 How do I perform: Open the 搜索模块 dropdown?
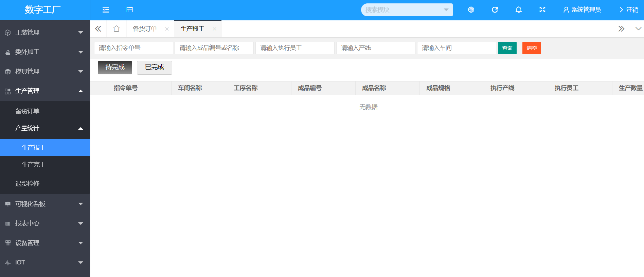[x=407, y=10]
